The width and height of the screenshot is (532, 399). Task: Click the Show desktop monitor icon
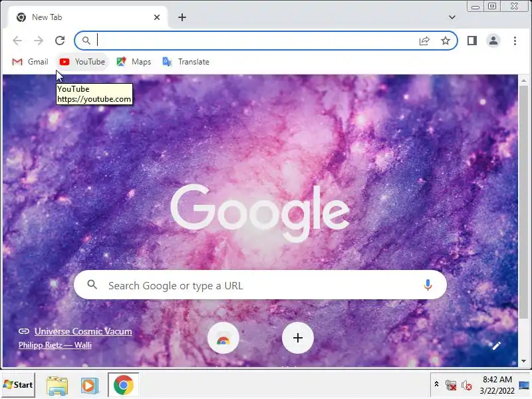click(x=524, y=385)
